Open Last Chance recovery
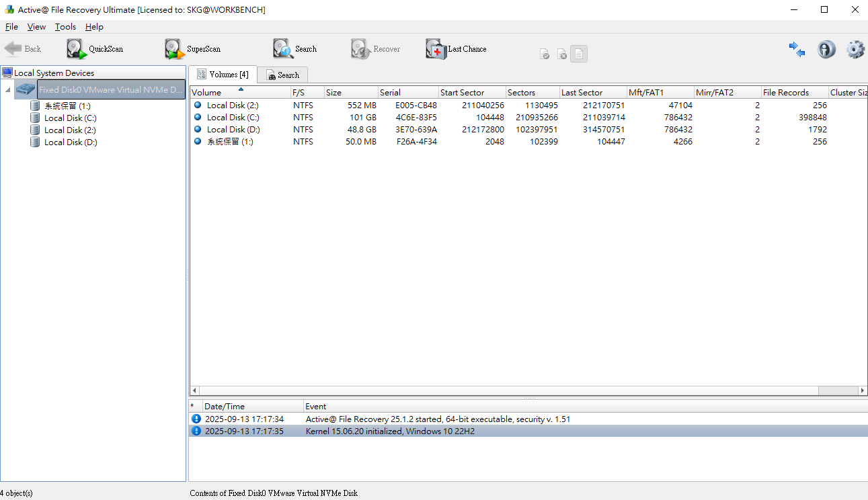 click(456, 49)
